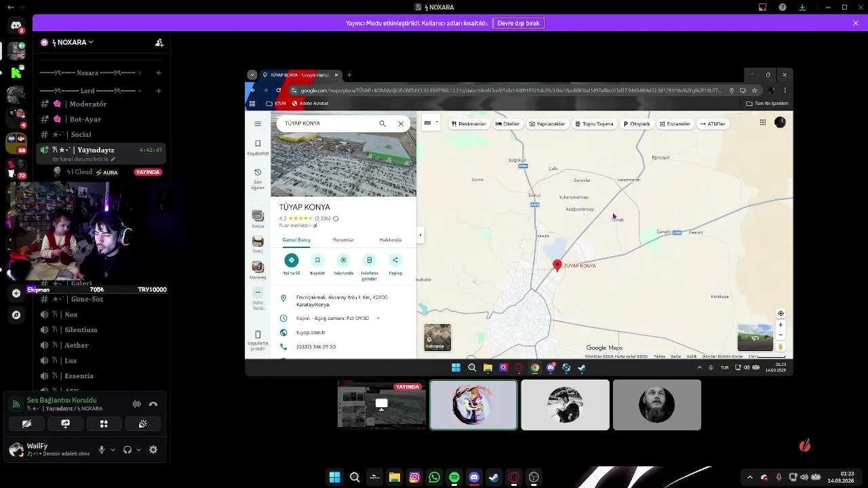Click the Maps search magnifier icon

click(x=382, y=123)
